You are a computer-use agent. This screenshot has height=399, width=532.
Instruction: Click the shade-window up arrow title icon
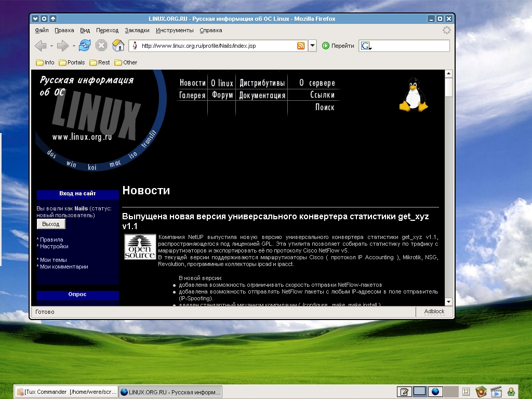coord(53,19)
